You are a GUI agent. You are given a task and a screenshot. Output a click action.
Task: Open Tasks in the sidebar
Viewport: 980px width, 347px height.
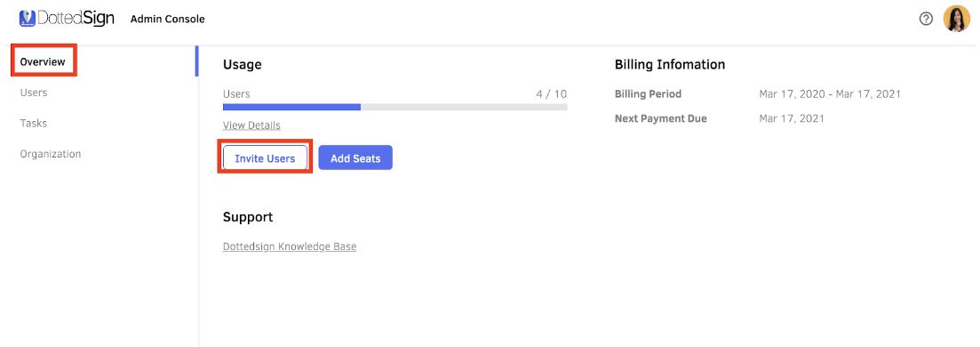[34, 124]
